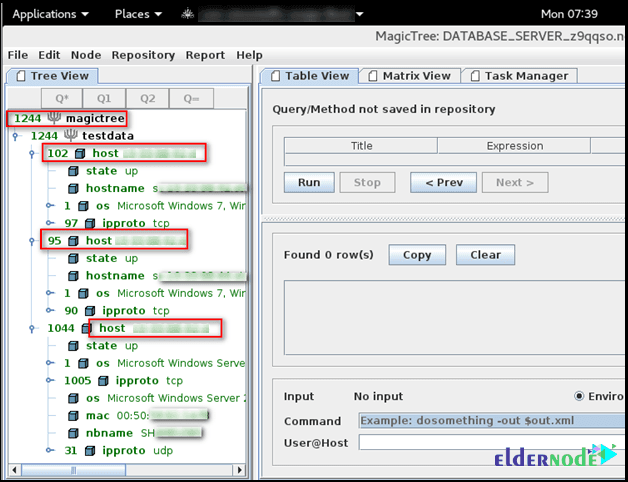Click the Q* query toolbar button
Screen dimensions: 628x482
coord(61,98)
